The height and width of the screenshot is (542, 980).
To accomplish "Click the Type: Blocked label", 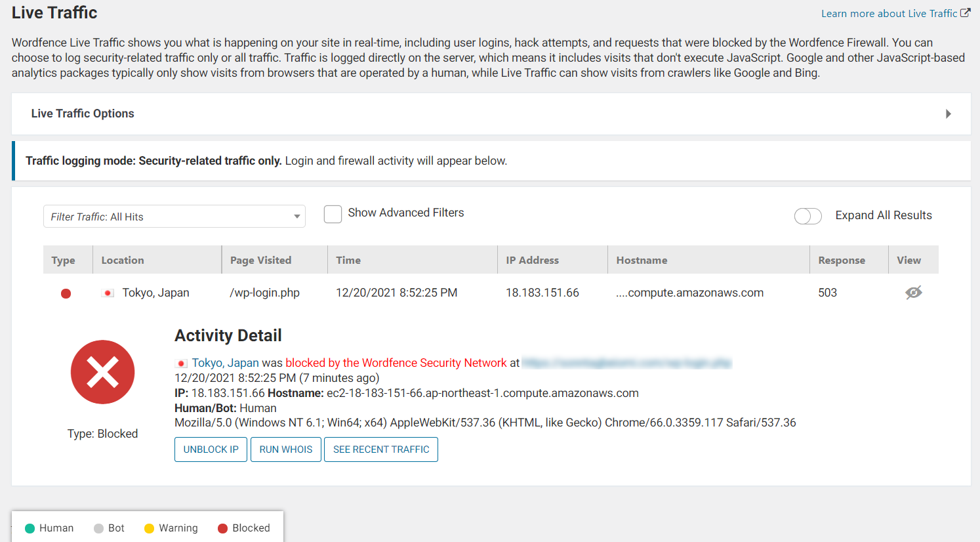I will click(x=102, y=434).
